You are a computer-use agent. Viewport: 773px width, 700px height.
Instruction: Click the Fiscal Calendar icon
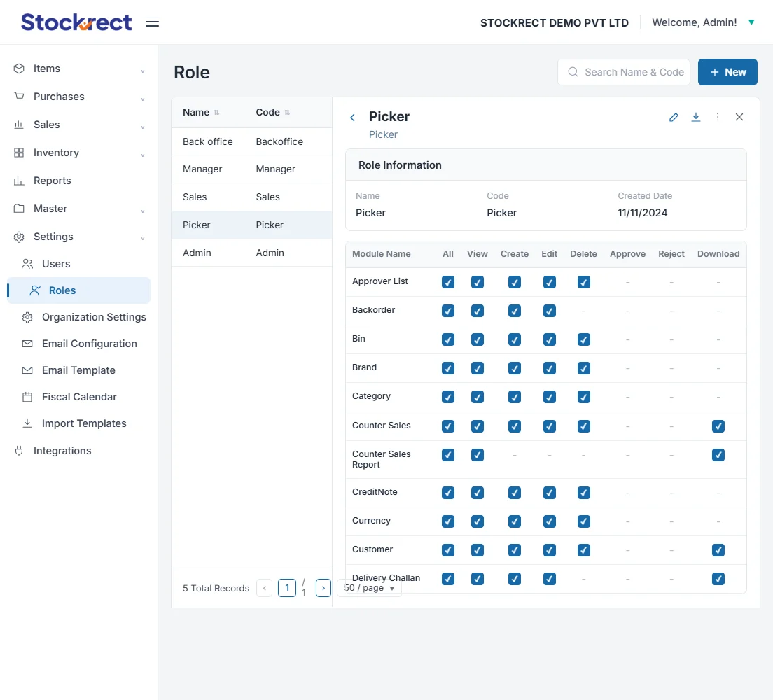coord(27,397)
